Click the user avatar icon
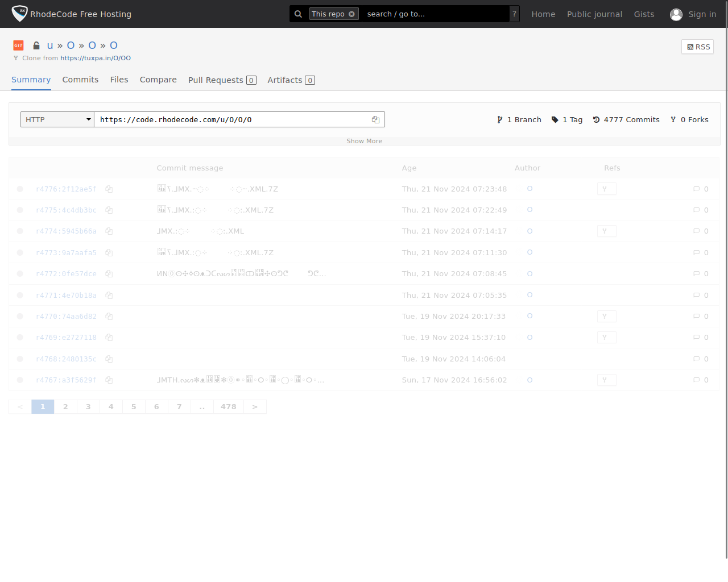Viewport: 728px width, 582px height. click(676, 14)
